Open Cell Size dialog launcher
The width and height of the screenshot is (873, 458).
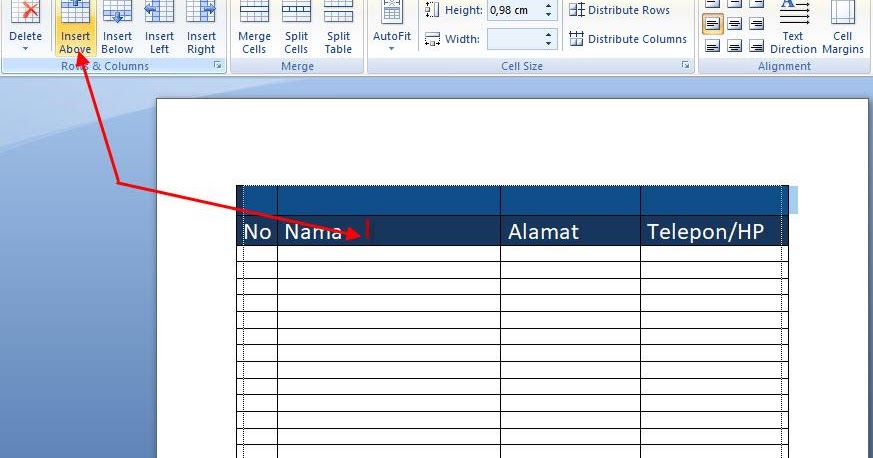[685, 65]
